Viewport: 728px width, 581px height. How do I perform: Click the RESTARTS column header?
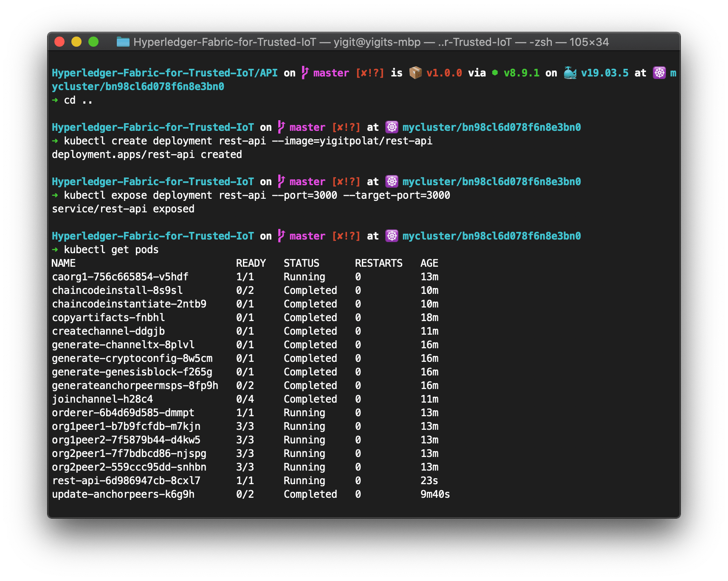coord(379,263)
